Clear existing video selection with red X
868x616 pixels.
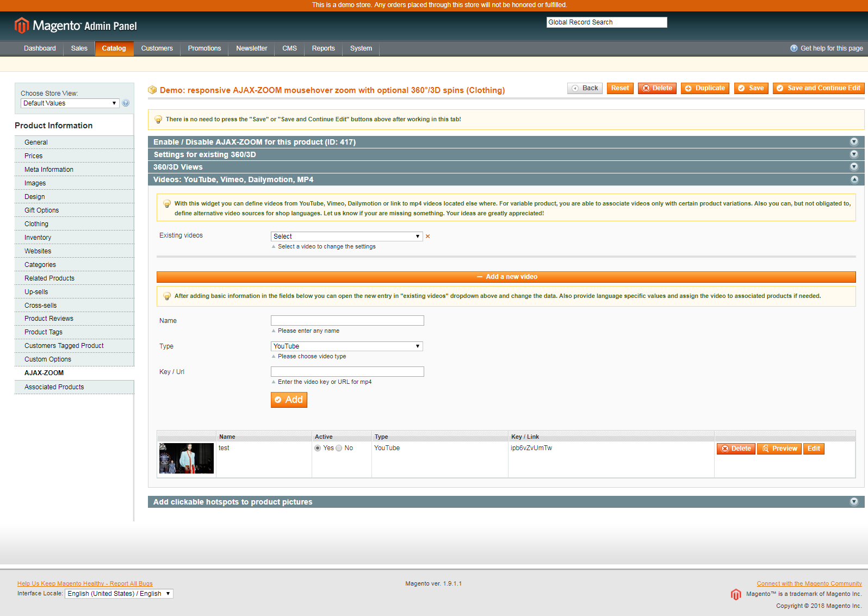pyautogui.click(x=427, y=237)
